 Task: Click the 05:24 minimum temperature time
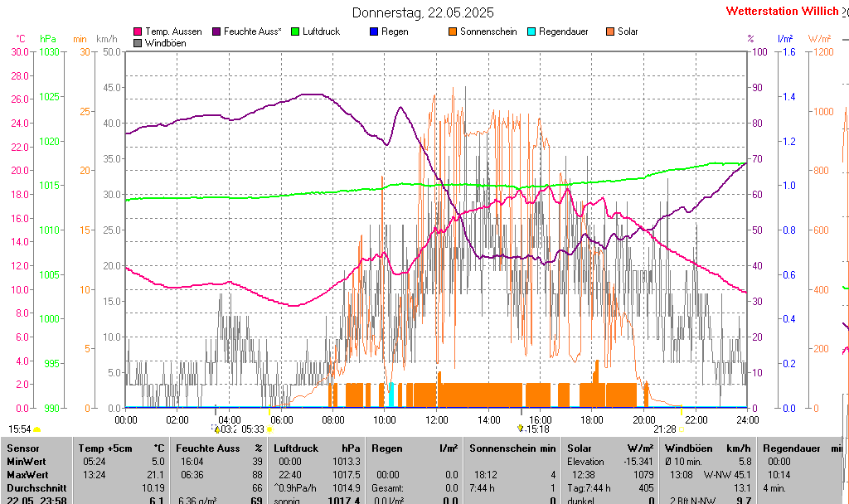click(95, 462)
